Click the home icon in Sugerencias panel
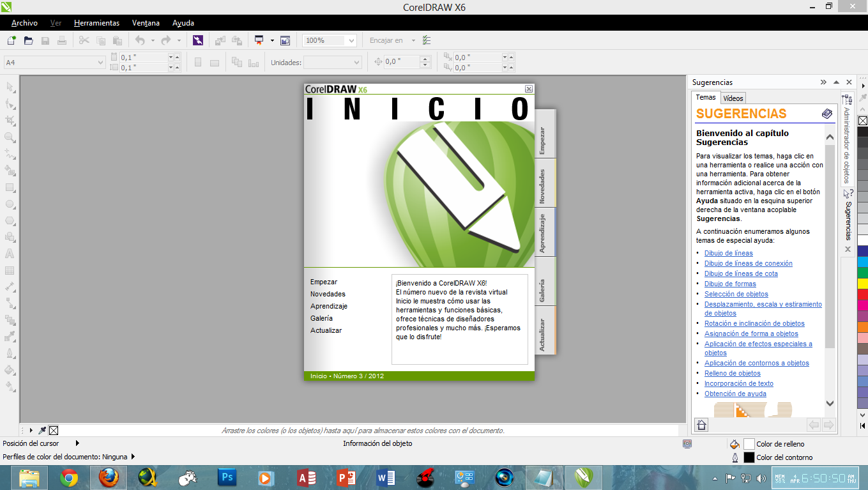This screenshot has height=490, width=868. click(x=701, y=425)
